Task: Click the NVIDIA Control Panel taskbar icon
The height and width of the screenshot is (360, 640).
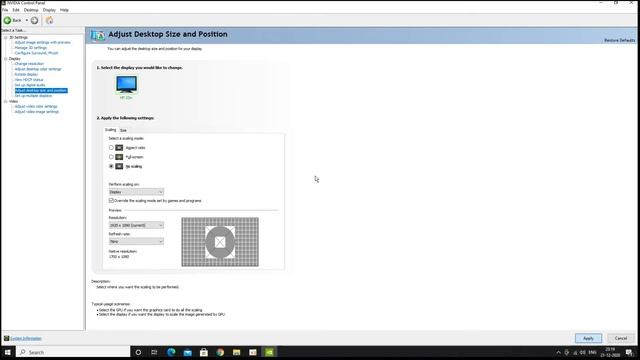Action: point(269,352)
